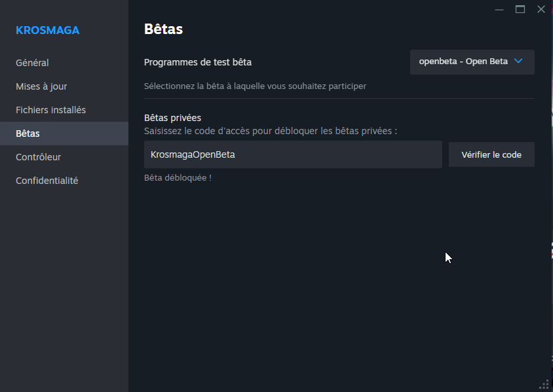Minimize the properties window
Screen dimensions: 553x392
pyautogui.click(x=499, y=10)
